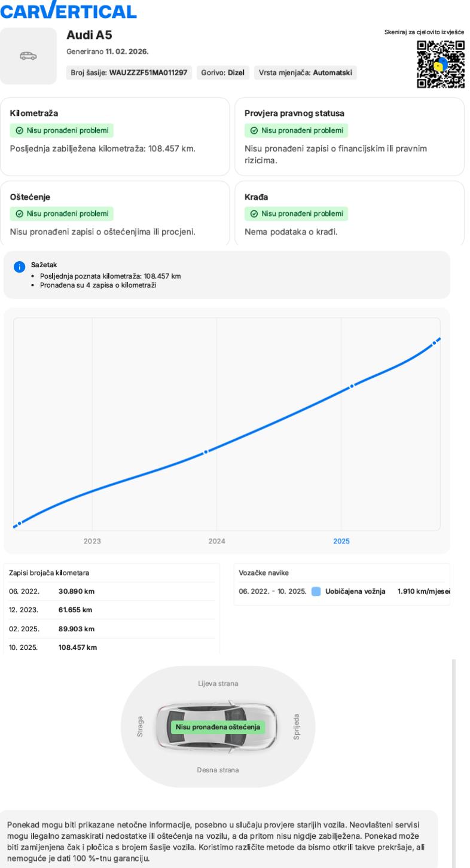Select the chassis number WAUZZZF51MA011297 tag
This screenshot has width=470, height=868.
129,73
